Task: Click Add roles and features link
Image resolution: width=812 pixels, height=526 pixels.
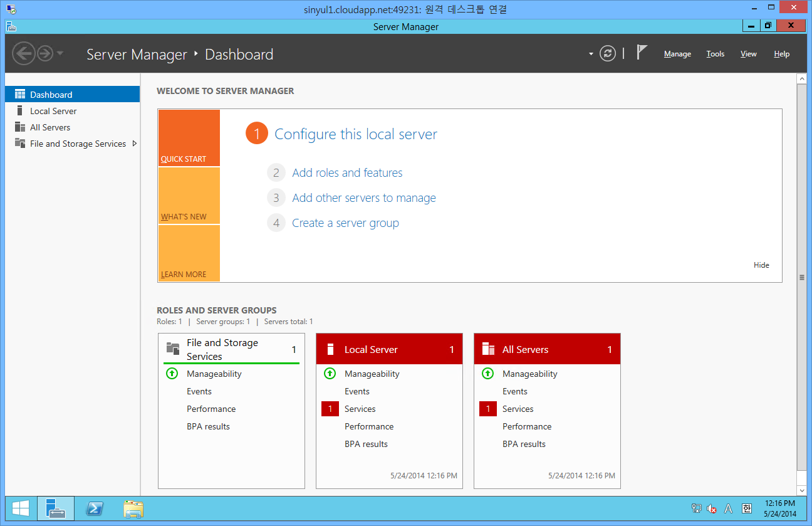Action: click(347, 172)
